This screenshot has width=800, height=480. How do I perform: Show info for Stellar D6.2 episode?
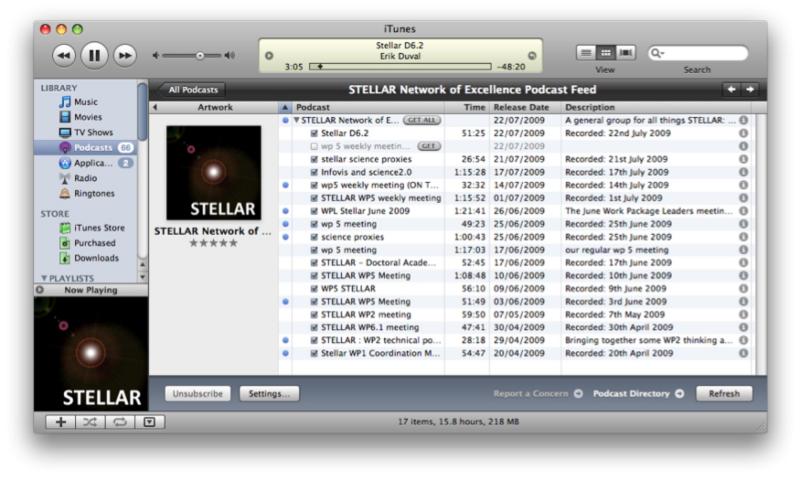coord(743,133)
